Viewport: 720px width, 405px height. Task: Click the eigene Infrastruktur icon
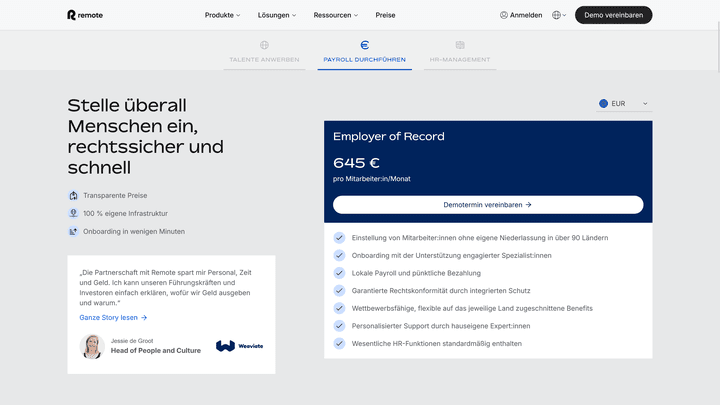click(73, 214)
